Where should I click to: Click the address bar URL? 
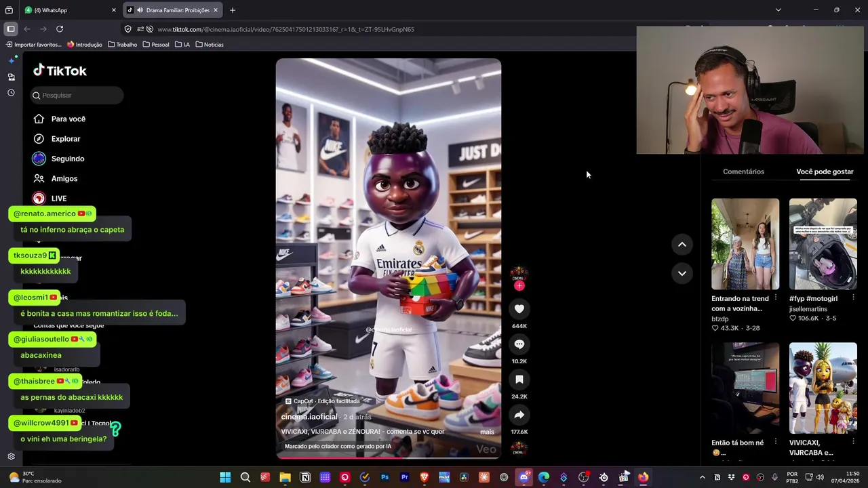(285, 29)
